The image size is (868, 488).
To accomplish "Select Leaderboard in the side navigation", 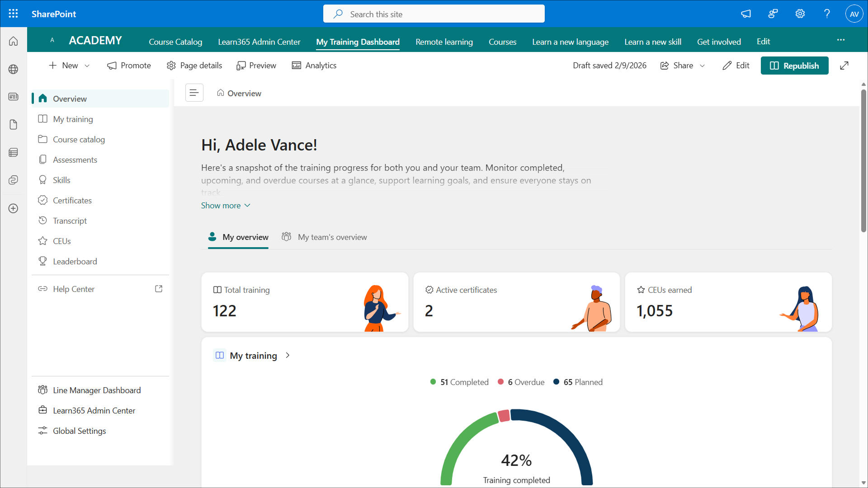I will coord(75,262).
